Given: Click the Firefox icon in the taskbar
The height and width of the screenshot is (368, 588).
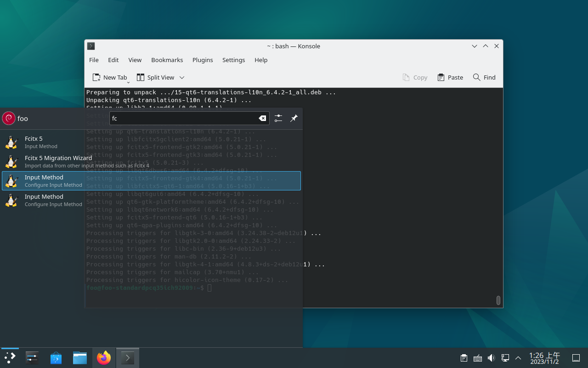Looking at the screenshot, I should 104,358.
